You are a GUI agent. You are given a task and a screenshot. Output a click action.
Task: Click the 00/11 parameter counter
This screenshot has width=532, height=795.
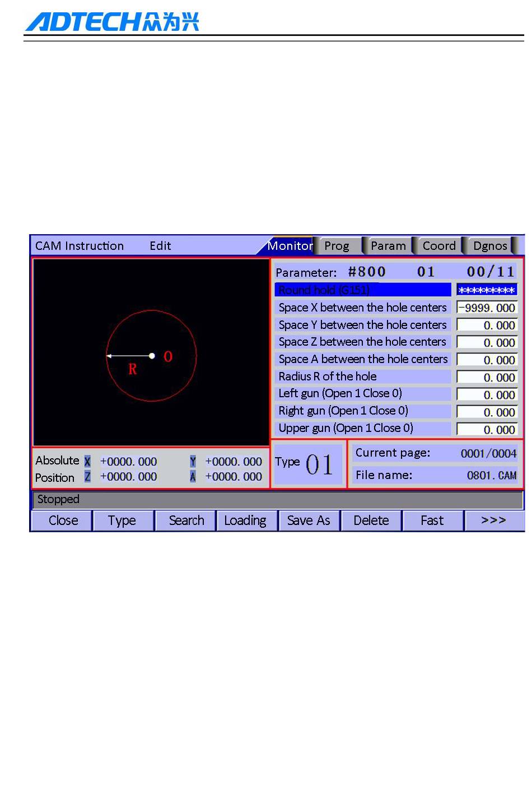(x=491, y=272)
